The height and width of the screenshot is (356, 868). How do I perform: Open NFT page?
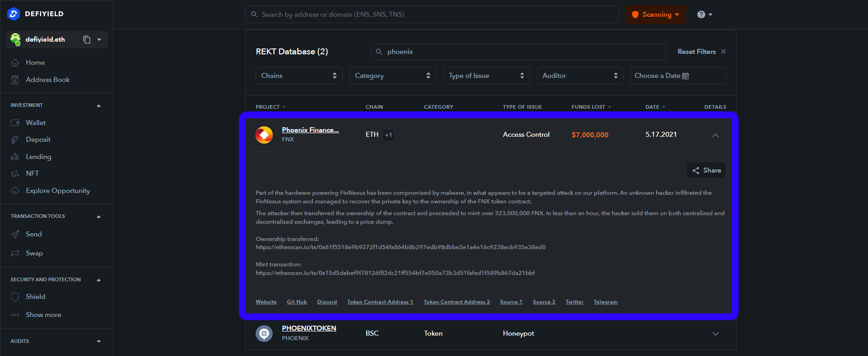[x=32, y=173]
